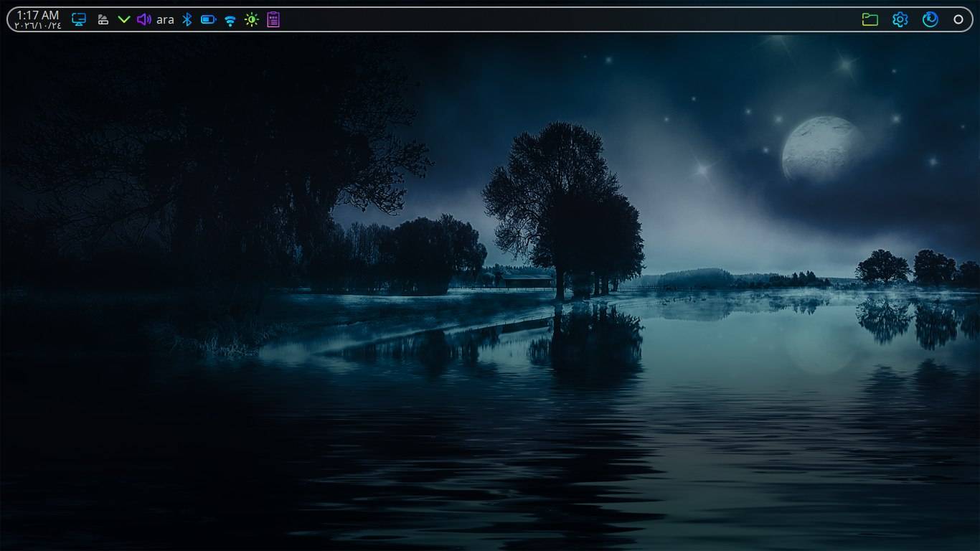Open system settings gear icon
Viewport: 980px width, 551px height.
tap(900, 19)
